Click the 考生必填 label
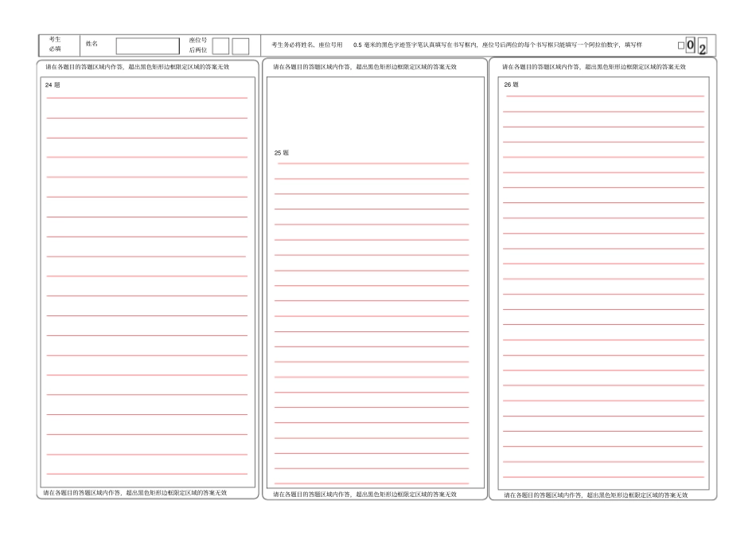Screen dimensions: 756x536 tap(55, 44)
